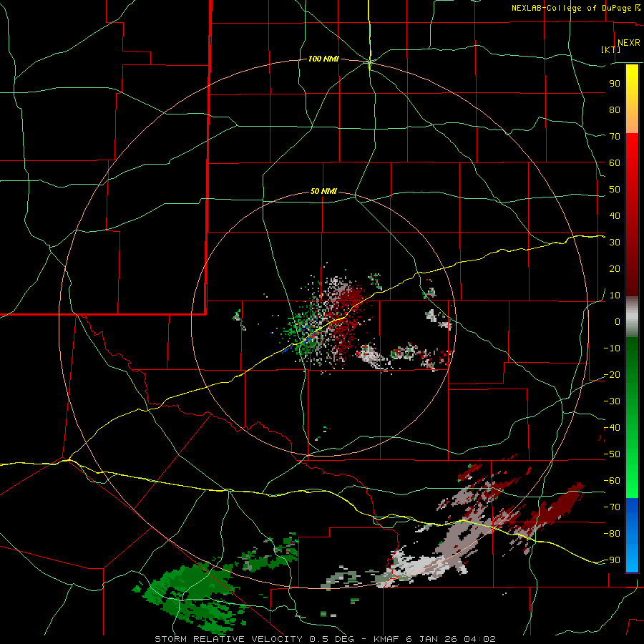Click the -70 scale value
This screenshot has width=644, height=644.
(x=612, y=507)
